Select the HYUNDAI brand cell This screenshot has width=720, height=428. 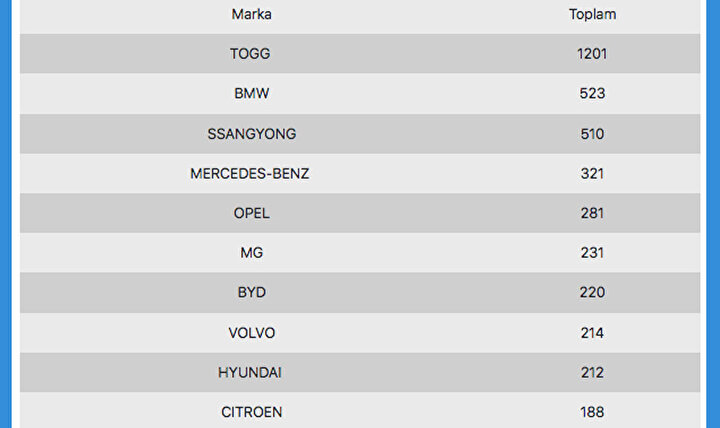pyautogui.click(x=250, y=372)
